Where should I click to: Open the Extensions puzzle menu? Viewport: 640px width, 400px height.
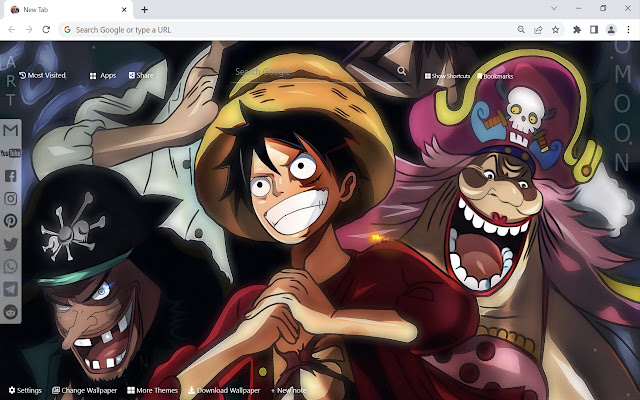[x=577, y=29]
